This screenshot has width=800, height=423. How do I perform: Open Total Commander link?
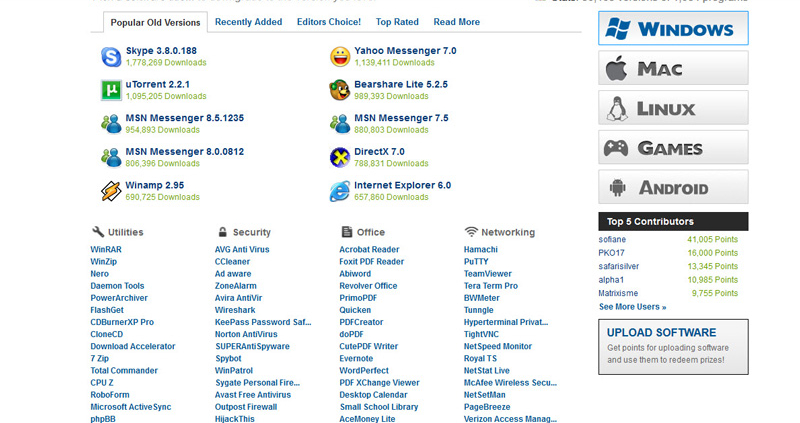pyautogui.click(x=124, y=370)
